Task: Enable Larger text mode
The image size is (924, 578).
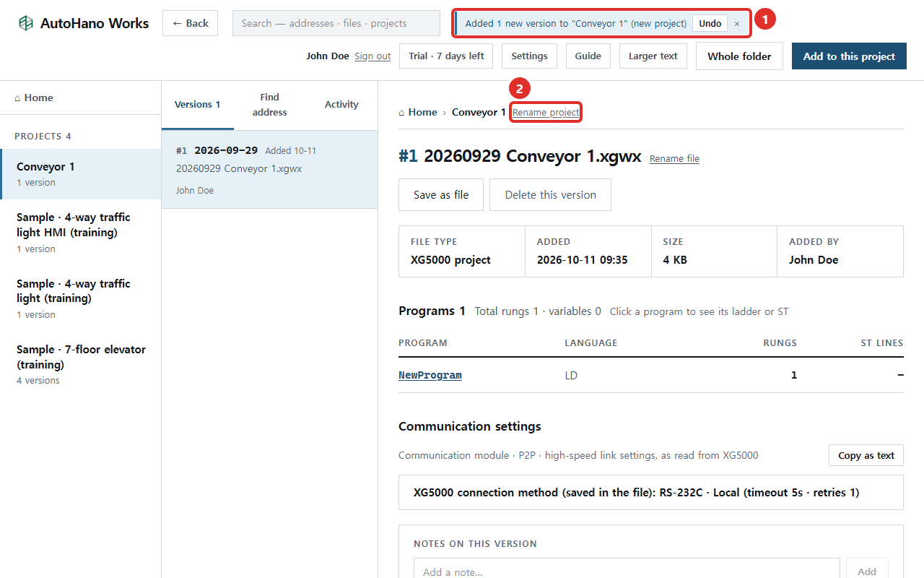Action: tap(653, 56)
